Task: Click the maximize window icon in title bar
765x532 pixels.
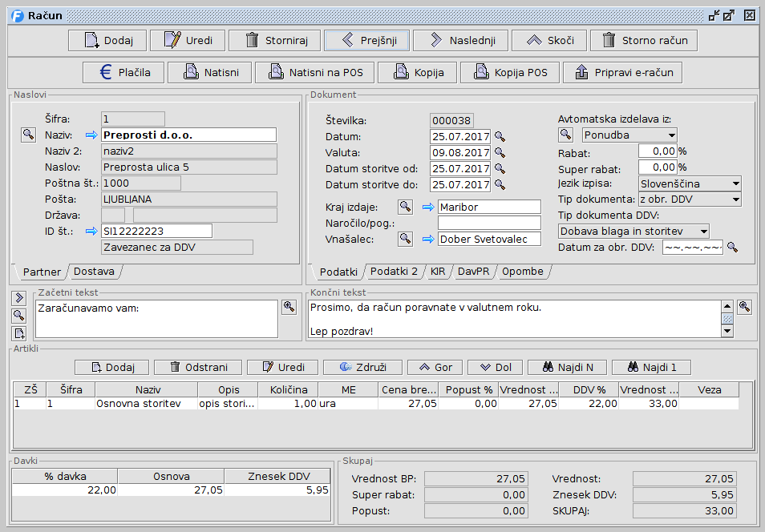Action: tap(729, 15)
